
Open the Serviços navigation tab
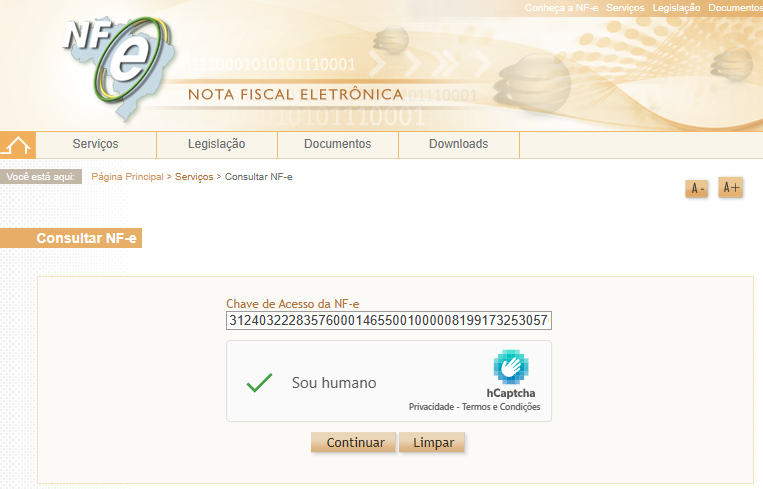[96, 145]
